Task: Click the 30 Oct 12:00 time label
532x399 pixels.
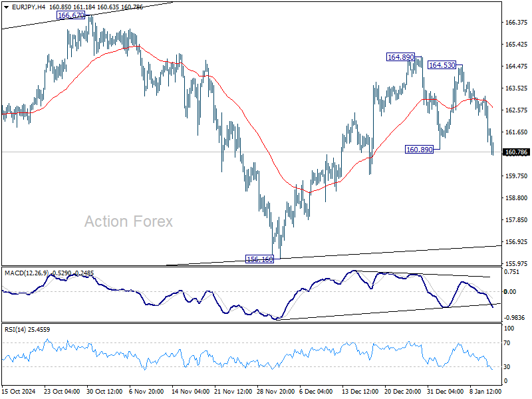Action: tap(104, 392)
